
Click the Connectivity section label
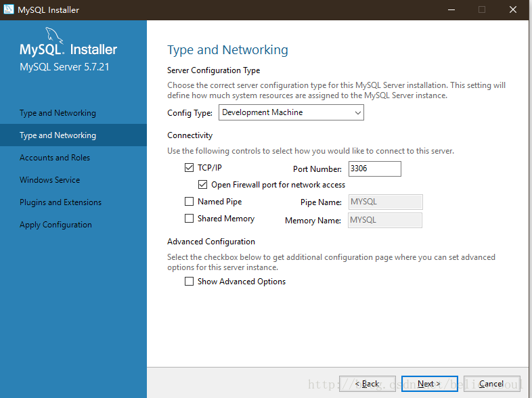click(x=190, y=135)
